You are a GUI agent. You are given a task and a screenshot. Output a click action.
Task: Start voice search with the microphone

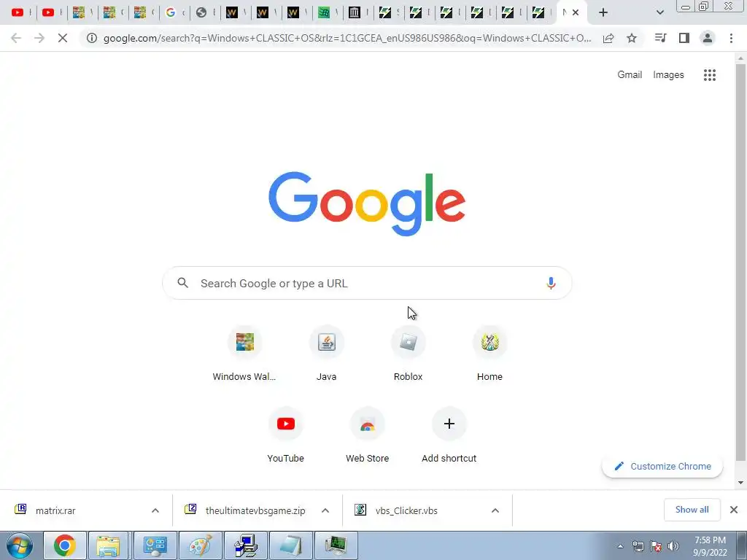tap(551, 284)
